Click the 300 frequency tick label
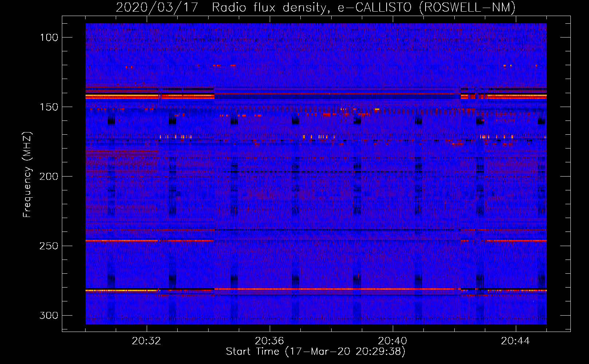589x364 pixels. pyautogui.click(x=49, y=315)
